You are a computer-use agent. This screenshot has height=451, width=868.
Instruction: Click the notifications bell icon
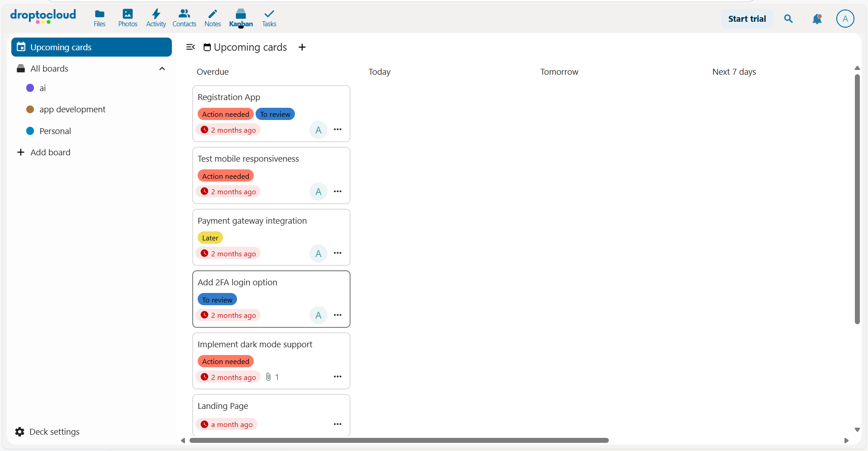[x=817, y=19]
